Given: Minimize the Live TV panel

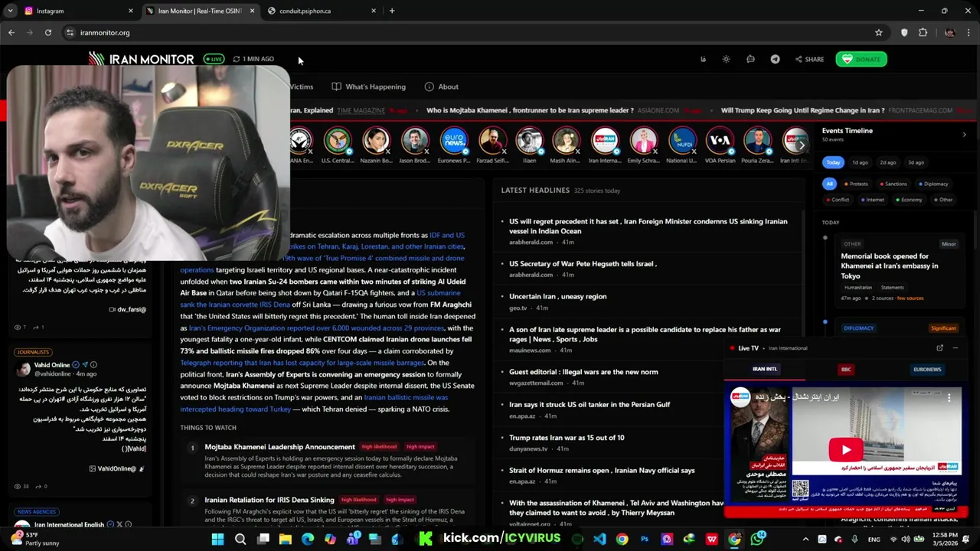Looking at the screenshot, I should pos(955,348).
